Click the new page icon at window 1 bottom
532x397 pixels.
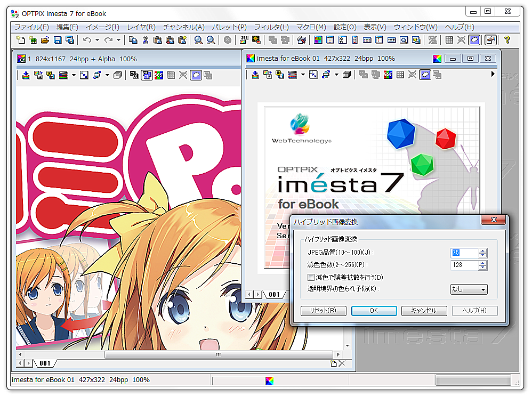pos(334,363)
